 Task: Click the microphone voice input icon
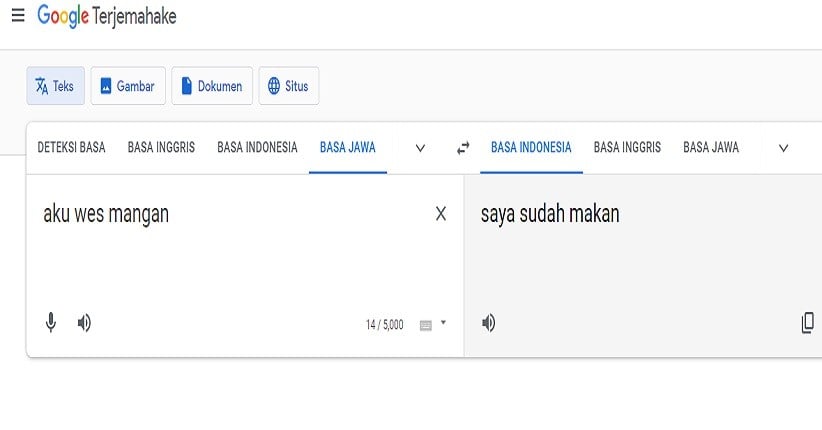[x=51, y=323]
